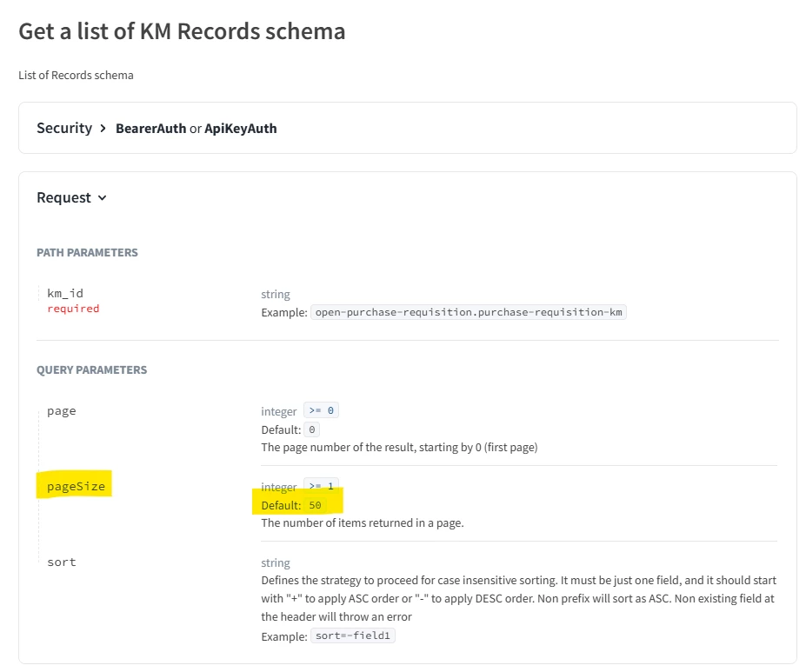Select the sort query parameter name
The image size is (806, 672).
(61, 562)
